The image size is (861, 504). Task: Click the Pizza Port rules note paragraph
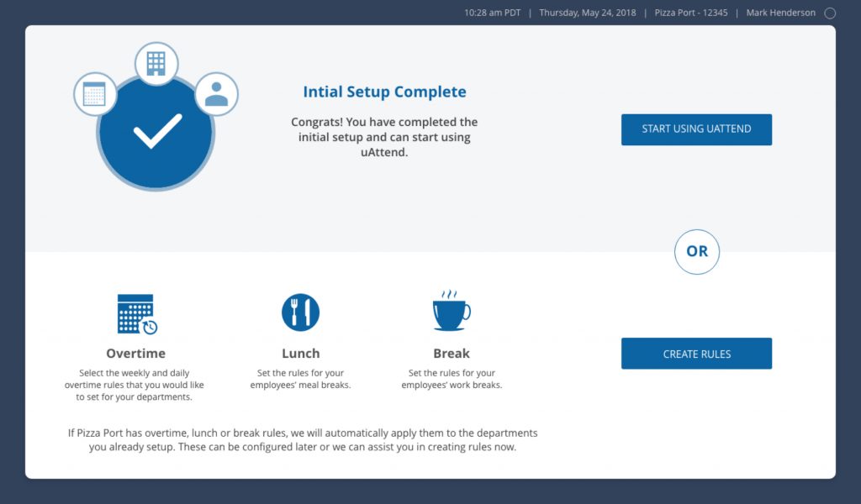303,440
